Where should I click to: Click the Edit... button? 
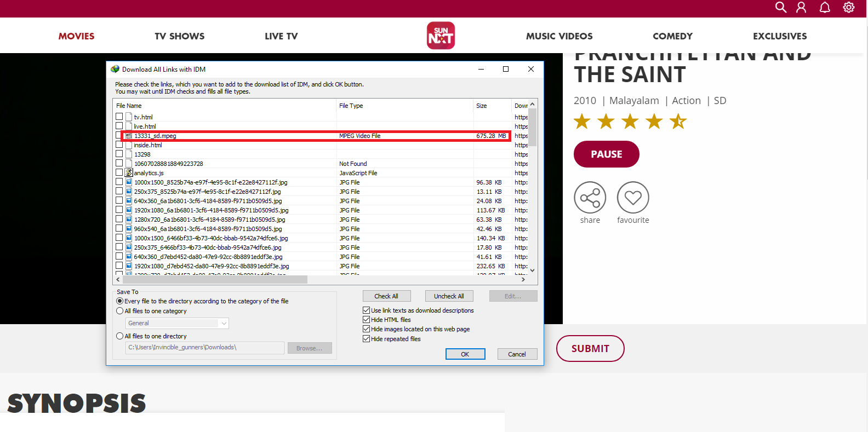pos(513,296)
